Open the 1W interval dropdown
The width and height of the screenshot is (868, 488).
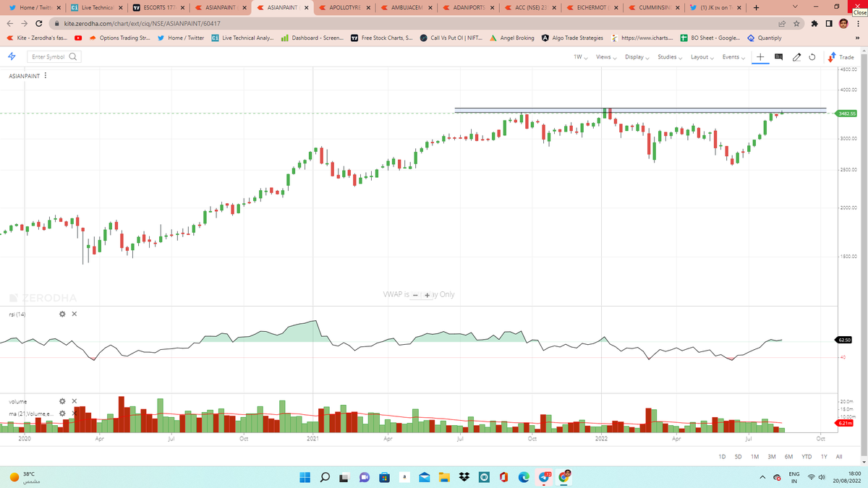point(580,57)
